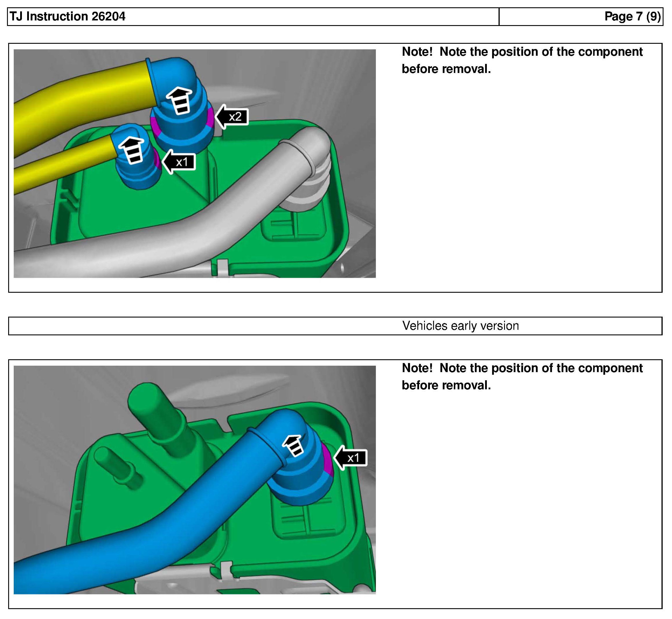Click the x1 arrow in bottom illustration
The width and height of the screenshot is (672, 619).
point(351,458)
